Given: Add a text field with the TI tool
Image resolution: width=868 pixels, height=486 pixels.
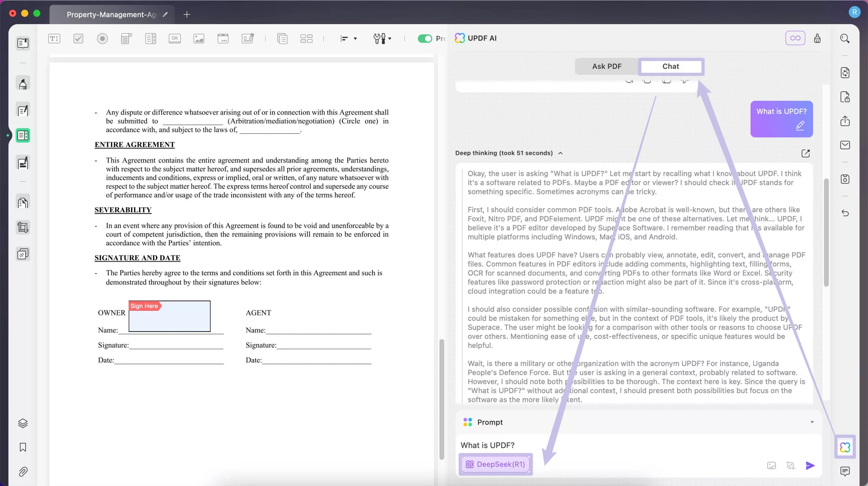Looking at the screenshot, I should pyautogui.click(x=54, y=38).
